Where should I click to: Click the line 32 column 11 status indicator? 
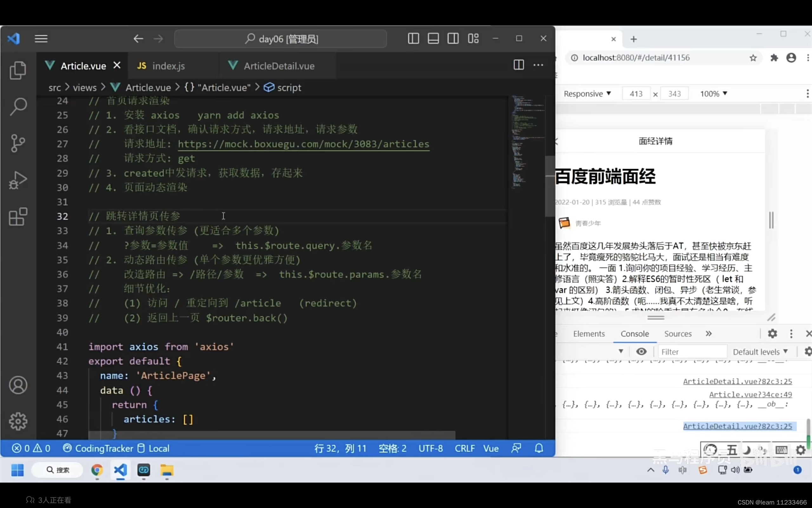click(x=340, y=448)
